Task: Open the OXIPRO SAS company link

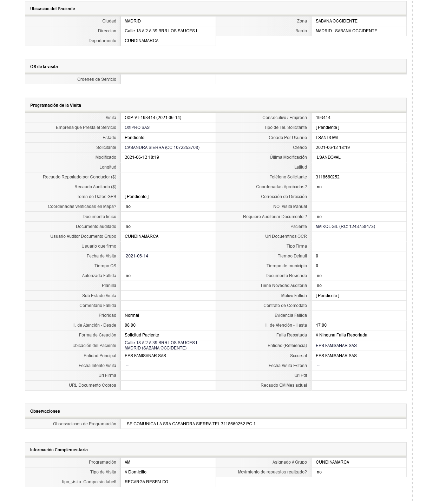Action: pos(137,127)
